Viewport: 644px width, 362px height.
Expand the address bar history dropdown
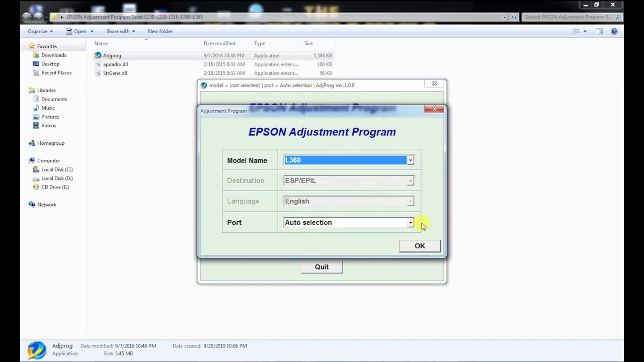tap(504, 17)
